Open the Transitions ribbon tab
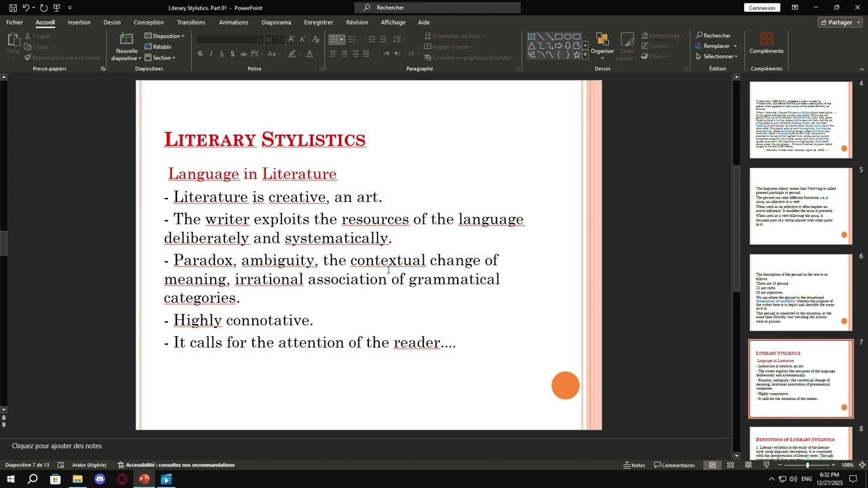The image size is (868, 488). click(x=191, y=22)
